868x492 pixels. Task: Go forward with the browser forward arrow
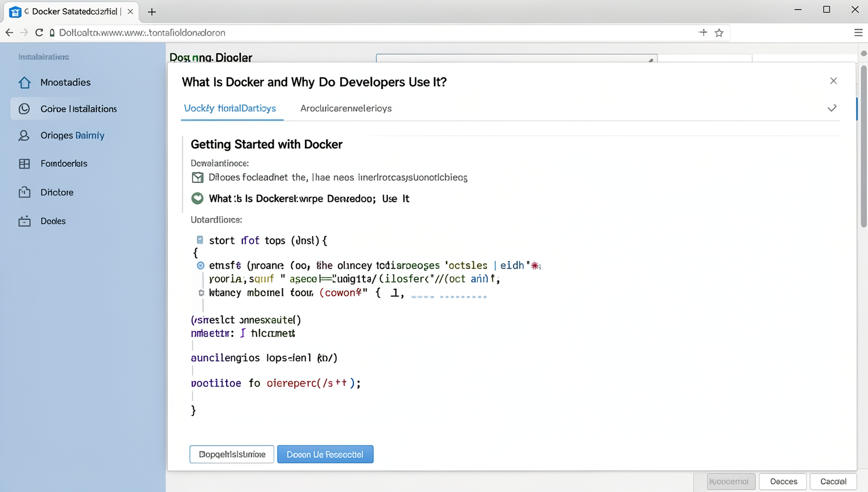point(24,33)
